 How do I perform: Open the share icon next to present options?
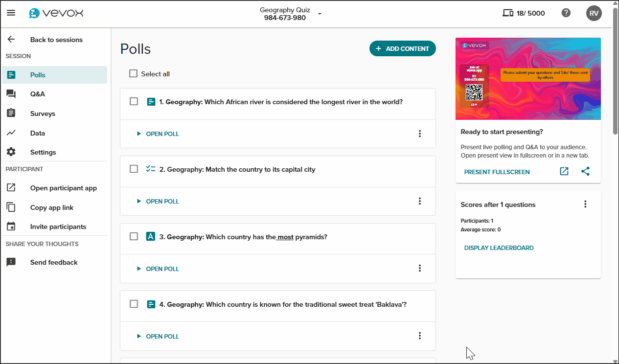click(x=586, y=171)
